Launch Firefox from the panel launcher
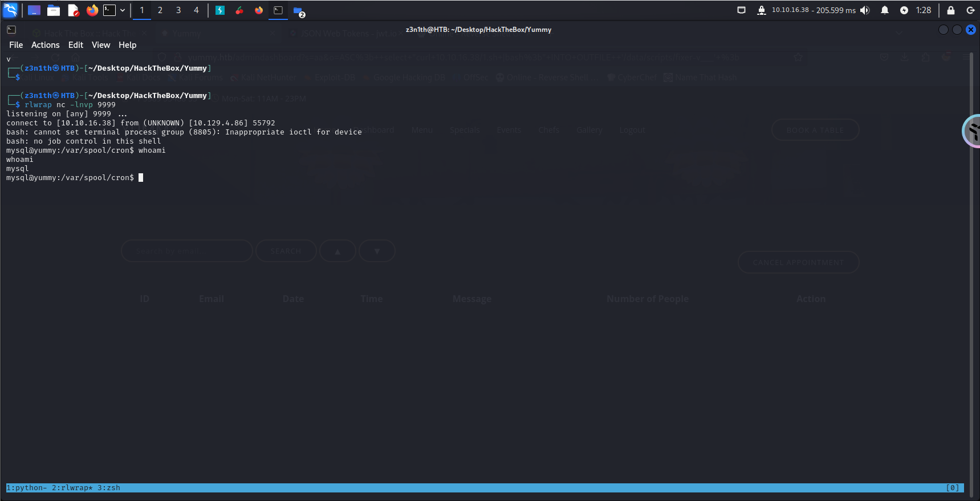Viewport: 980px width, 501px height. point(92,10)
